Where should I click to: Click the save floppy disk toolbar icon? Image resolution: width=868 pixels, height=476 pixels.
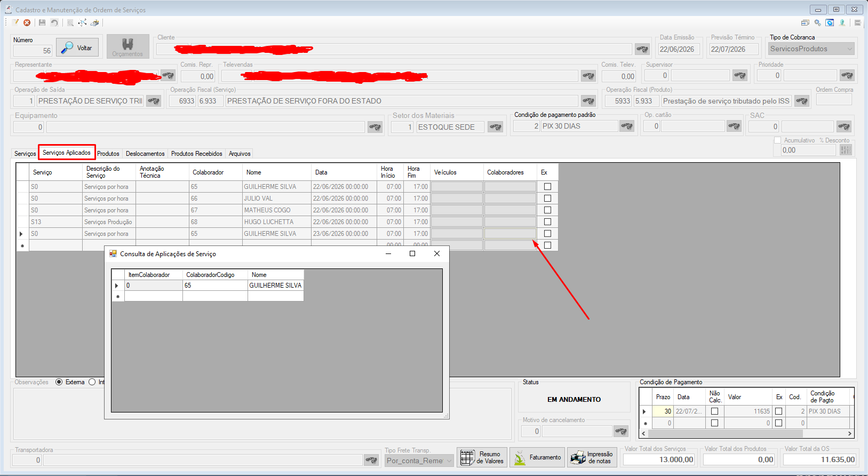42,22
